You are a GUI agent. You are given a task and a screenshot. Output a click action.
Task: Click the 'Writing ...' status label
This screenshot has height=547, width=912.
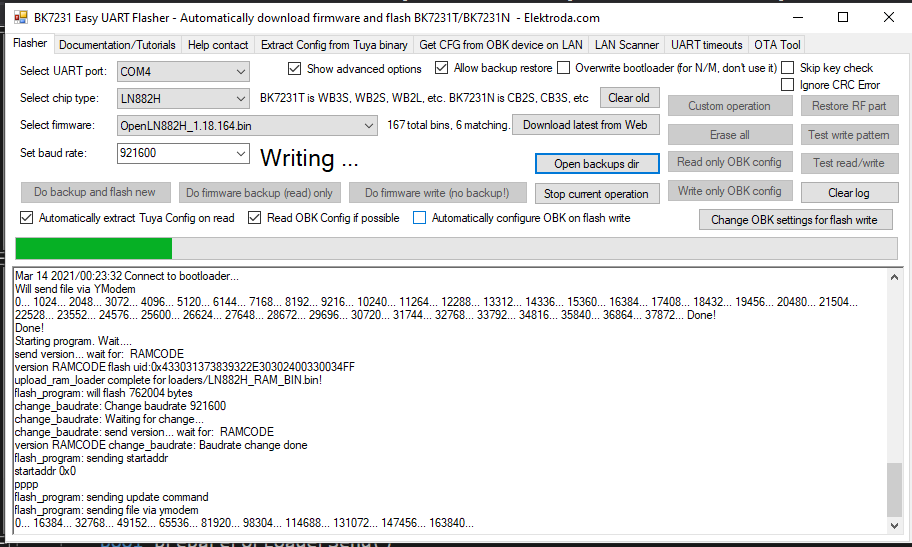309,158
